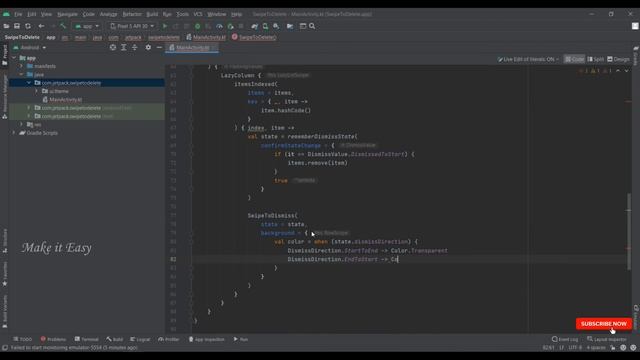Click the Back navigation arrow
This screenshot has height=360, width=640.
[41, 26]
